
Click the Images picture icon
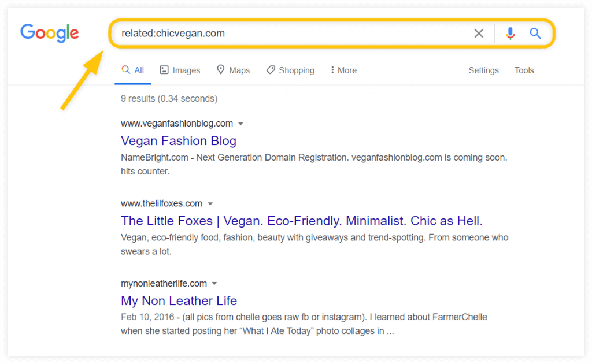point(164,70)
